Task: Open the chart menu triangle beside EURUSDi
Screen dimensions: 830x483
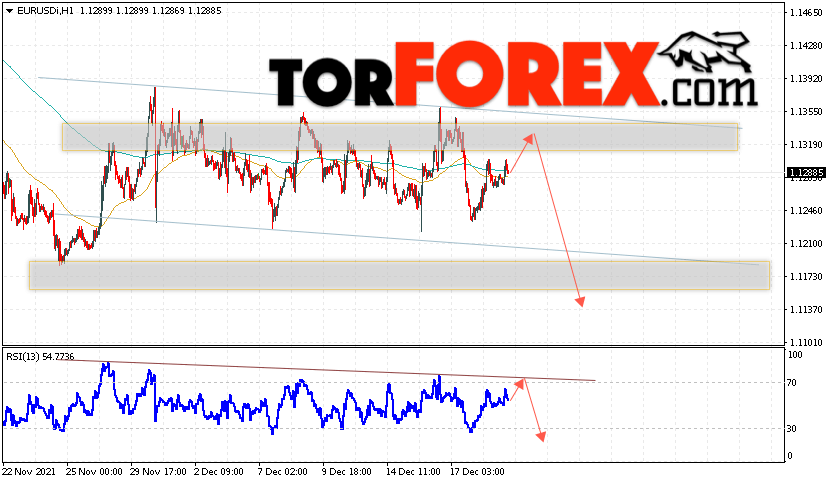Action: pyautogui.click(x=9, y=11)
